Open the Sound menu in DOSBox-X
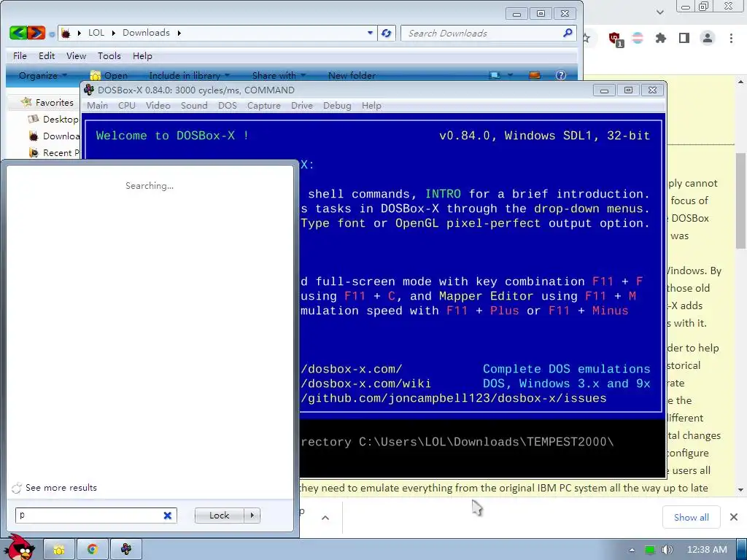Viewport: 747px width, 560px height. click(194, 105)
